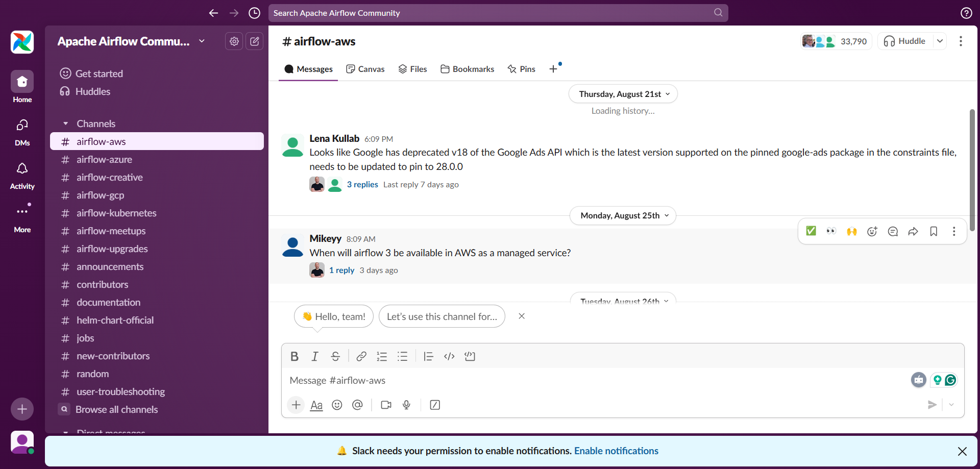Open DMs in the left rail
Screen dimensions: 980x469
click(x=22, y=132)
